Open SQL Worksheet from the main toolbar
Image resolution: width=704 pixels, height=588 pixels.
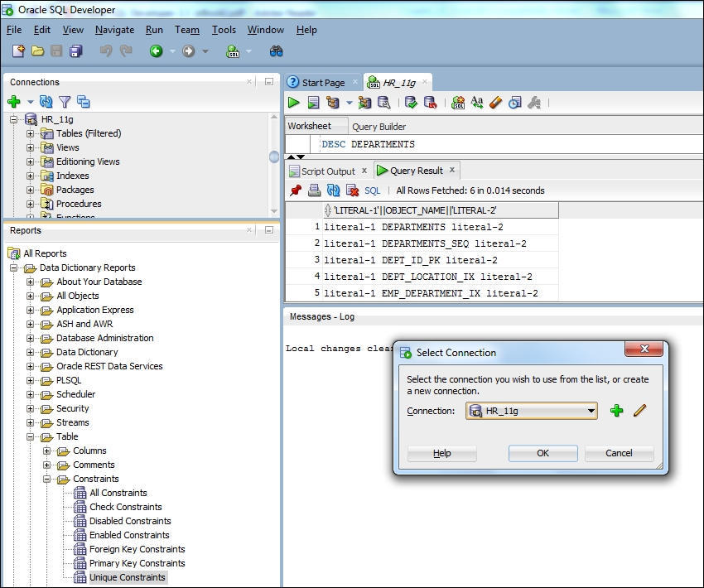coord(233,51)
